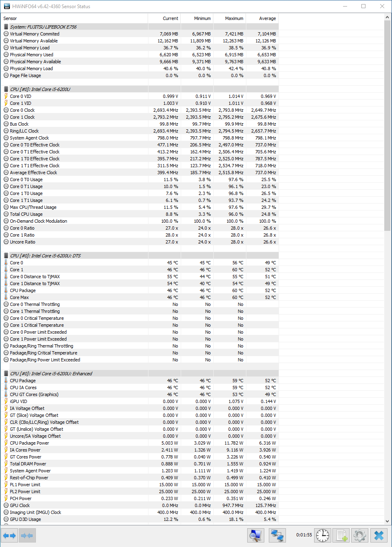The height and width of the screenshot is (547, 392).
Task: Select the Core 1 Critical Temperature row
Action: tap(140, 325)
